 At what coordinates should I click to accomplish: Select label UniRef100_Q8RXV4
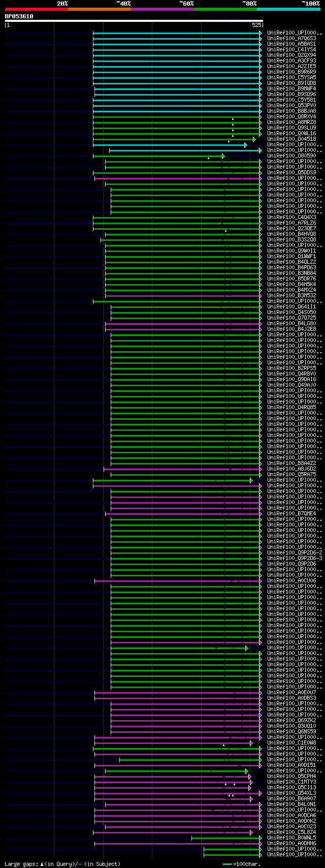(x=291, y=116)
